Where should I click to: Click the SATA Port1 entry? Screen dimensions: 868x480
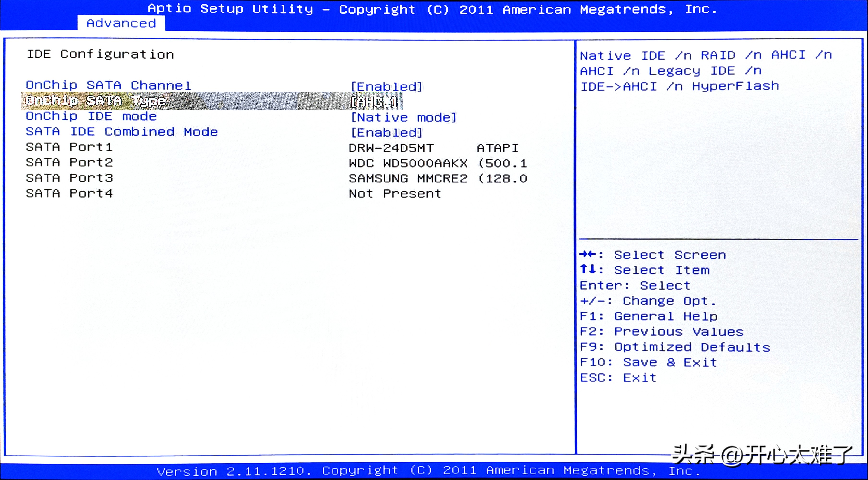tap(69, 147)
